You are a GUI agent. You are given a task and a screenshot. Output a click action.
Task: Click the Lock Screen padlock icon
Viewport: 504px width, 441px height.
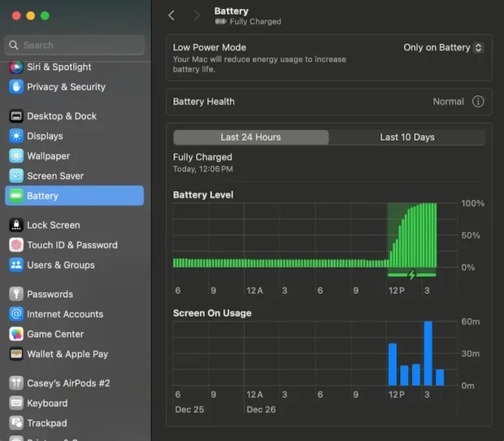click(16, 225)
